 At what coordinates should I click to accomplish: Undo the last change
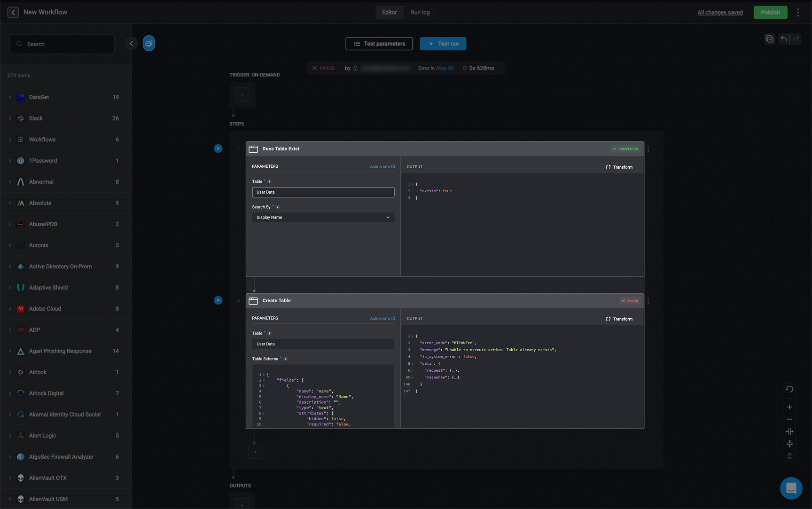click(x=784, y=39)
